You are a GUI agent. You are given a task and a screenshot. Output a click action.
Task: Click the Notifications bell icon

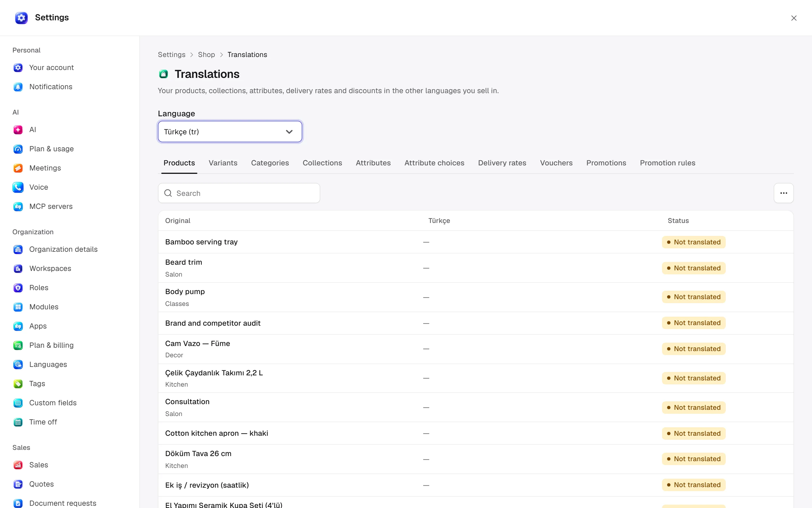tap(18, 87)
